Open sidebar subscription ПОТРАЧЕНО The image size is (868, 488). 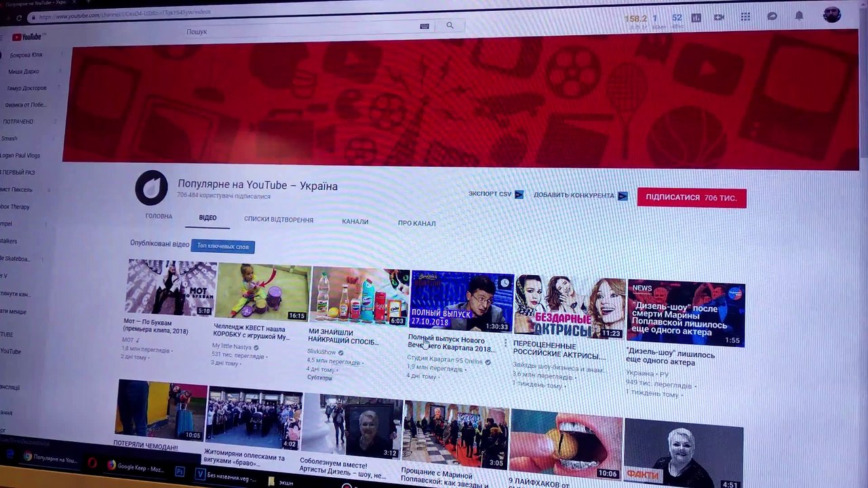coord(18,121)
